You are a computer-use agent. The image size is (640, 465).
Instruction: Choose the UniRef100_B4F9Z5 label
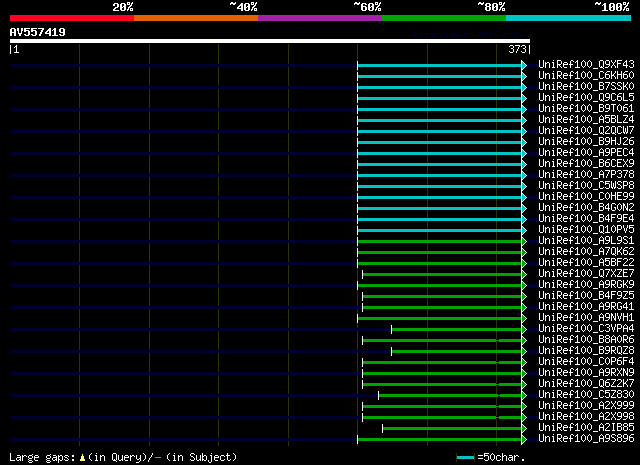tap(586, 296)
